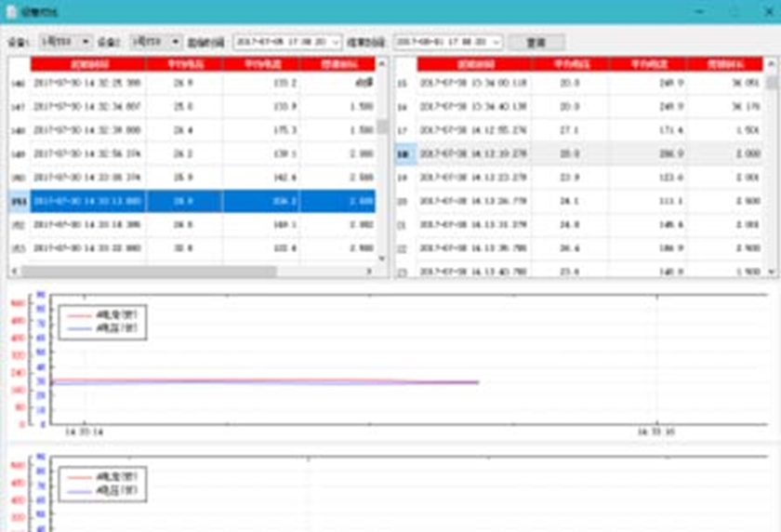Image resolution: width=781 pixels, height=532 pixels.
Task: Expand the start time date picker
Action: click(336, 42)
